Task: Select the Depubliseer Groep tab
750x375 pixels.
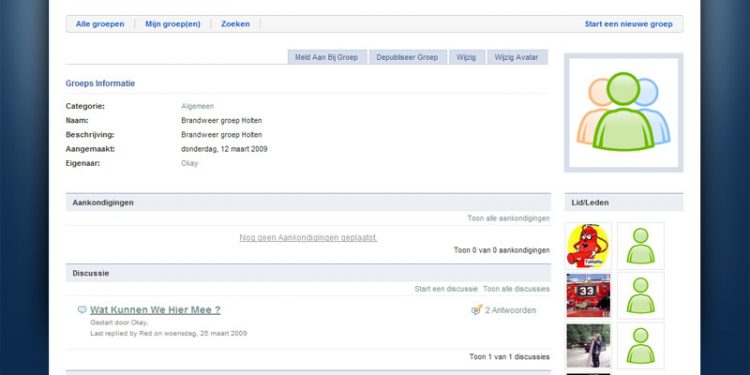Action: pyautogui.click(x=408, y=57)
